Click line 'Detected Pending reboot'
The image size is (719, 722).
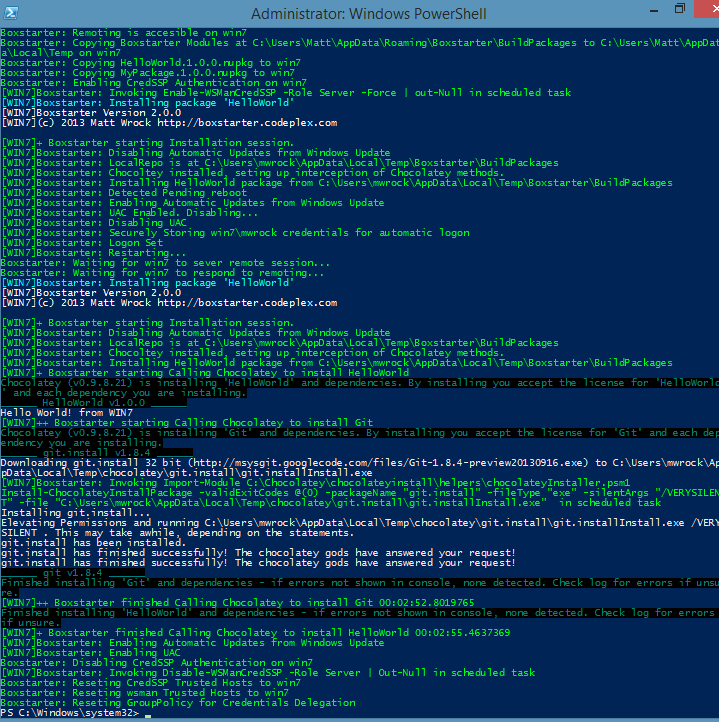[x=124, y=192]
